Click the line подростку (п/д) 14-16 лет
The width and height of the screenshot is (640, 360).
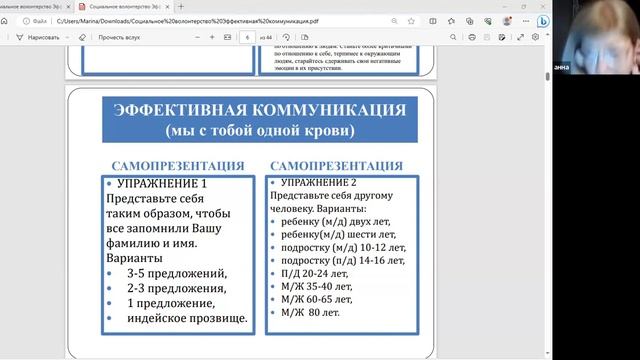[343, 260]
